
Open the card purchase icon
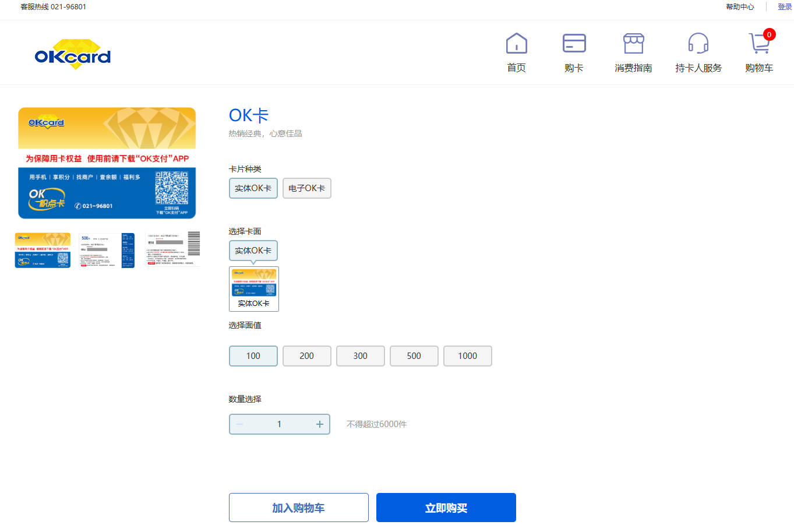click(574, 44)
